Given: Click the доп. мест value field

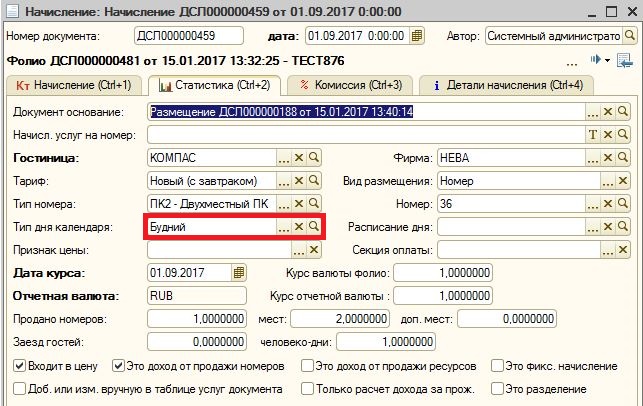Looking at the screenshot, I should (507, 319).
